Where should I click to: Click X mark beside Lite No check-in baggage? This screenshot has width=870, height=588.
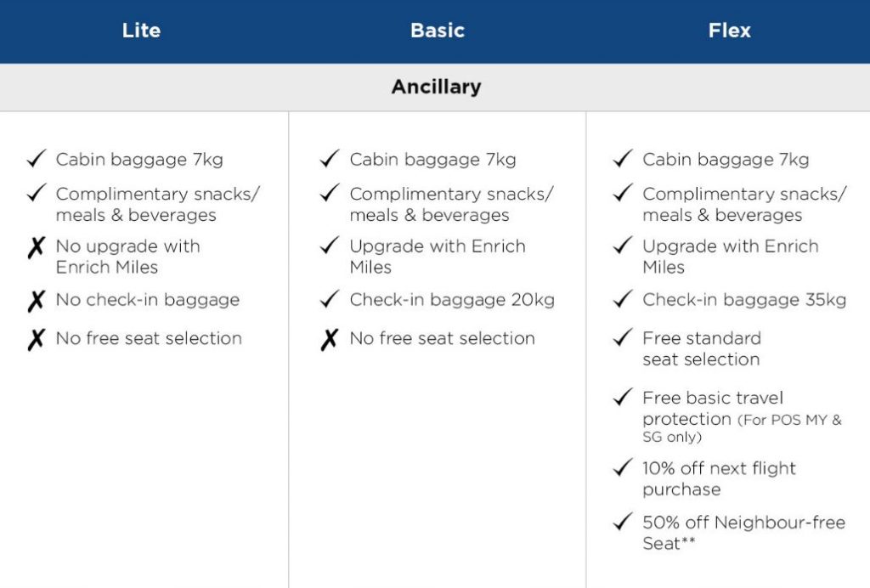tap(36, 301)
